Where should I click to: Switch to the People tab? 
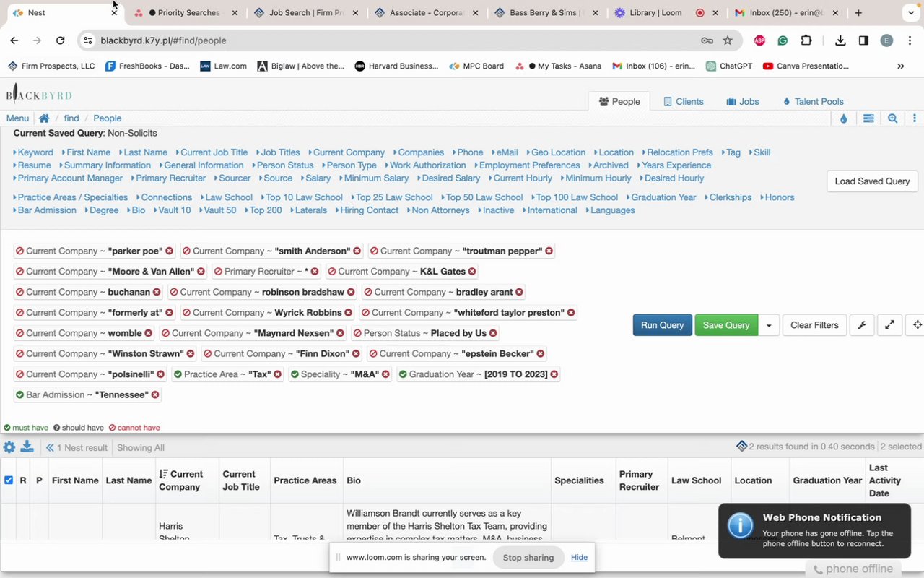(619, 102)
